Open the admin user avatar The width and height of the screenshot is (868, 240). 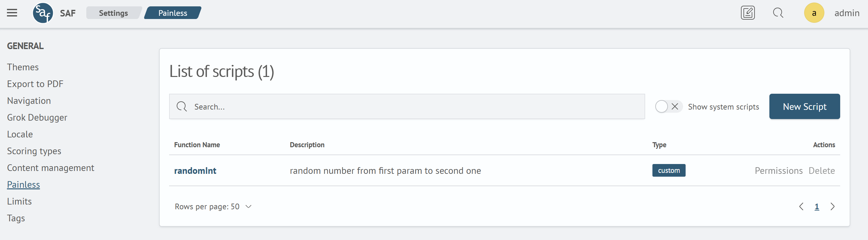[x=814, y=13]
